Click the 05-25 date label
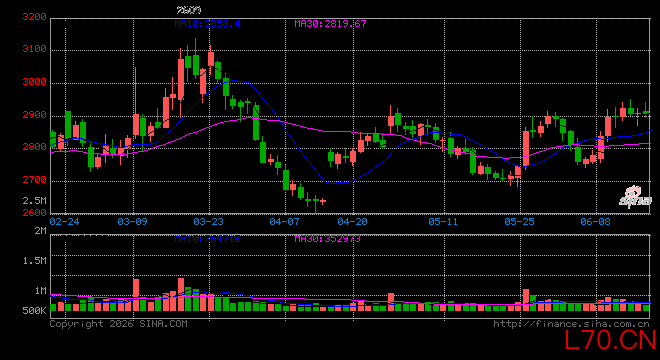This screenshot has width=660, height=360. pos(519,221)
